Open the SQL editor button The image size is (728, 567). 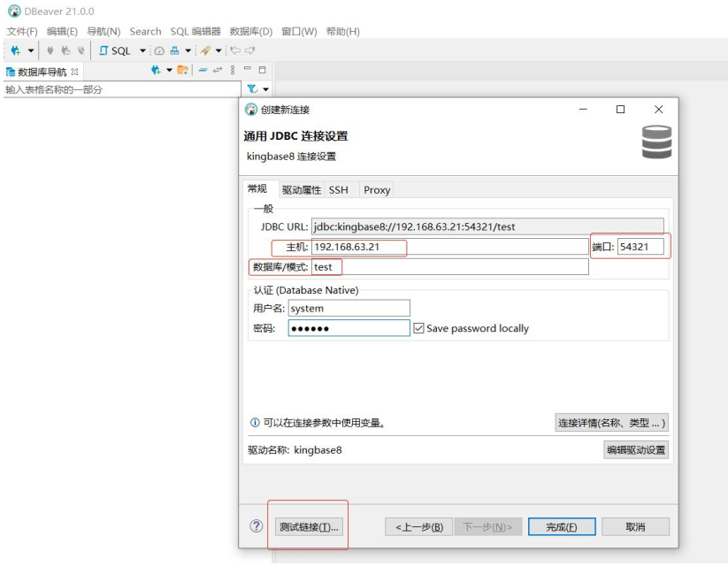point(115,50)
